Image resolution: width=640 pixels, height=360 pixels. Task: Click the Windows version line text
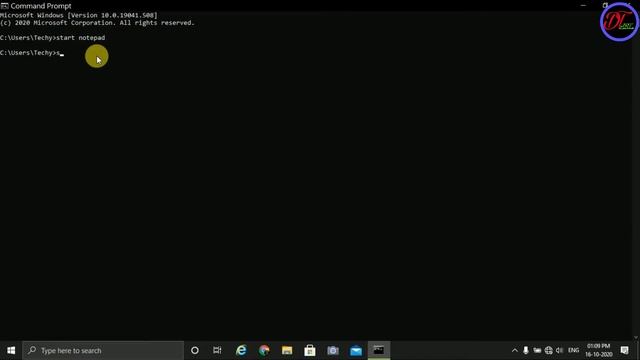click(78, 15)
